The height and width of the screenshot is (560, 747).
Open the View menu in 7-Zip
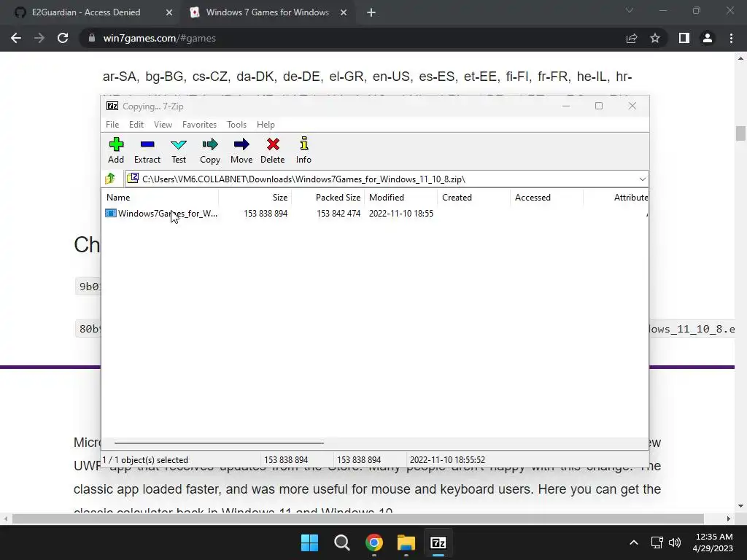click(x=163, y=124)
